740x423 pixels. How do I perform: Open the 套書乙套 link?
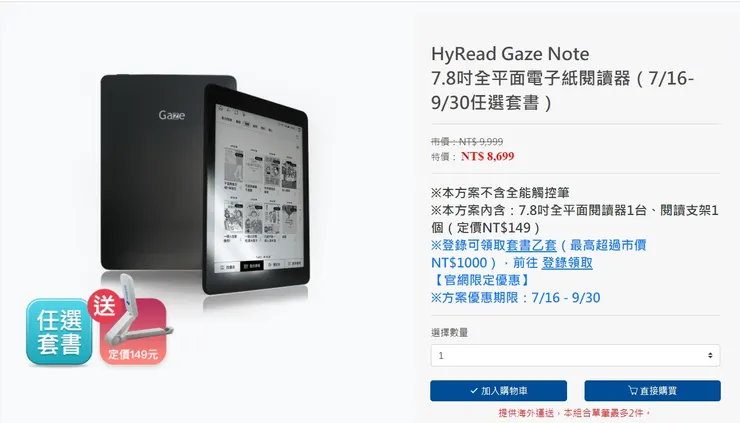[x=531, y=245]
